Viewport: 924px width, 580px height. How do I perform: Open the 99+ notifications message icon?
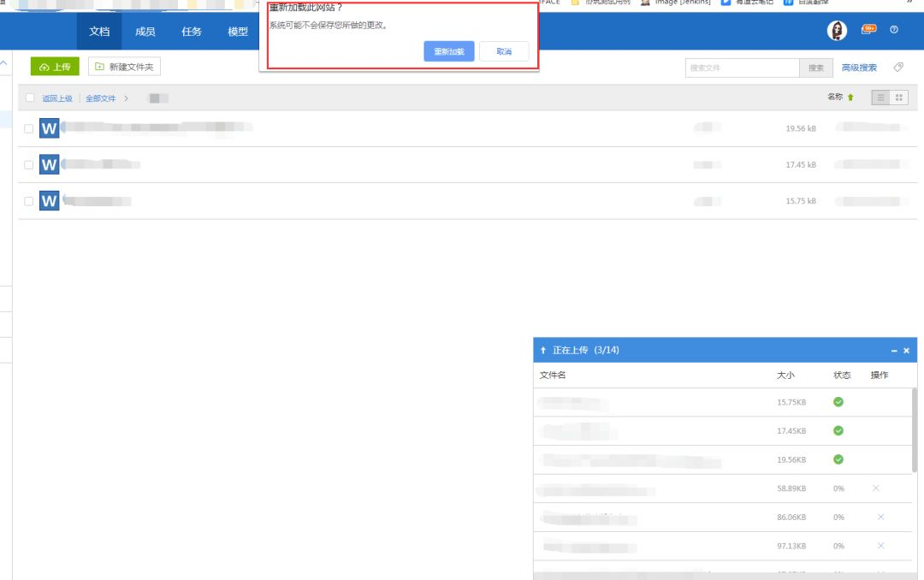click(x=868, y=30)
